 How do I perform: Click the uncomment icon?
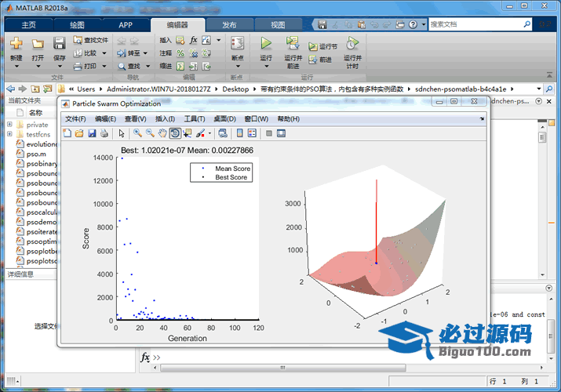[x=193, y=53]
